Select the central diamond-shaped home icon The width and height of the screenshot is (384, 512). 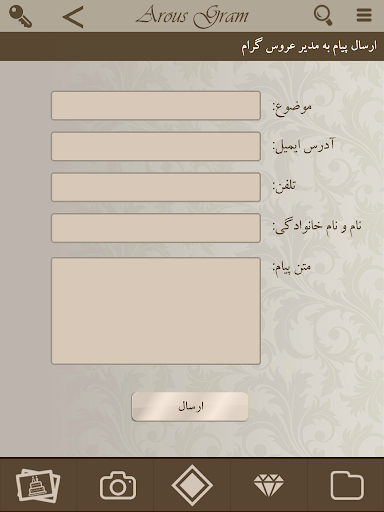(192, 485)
